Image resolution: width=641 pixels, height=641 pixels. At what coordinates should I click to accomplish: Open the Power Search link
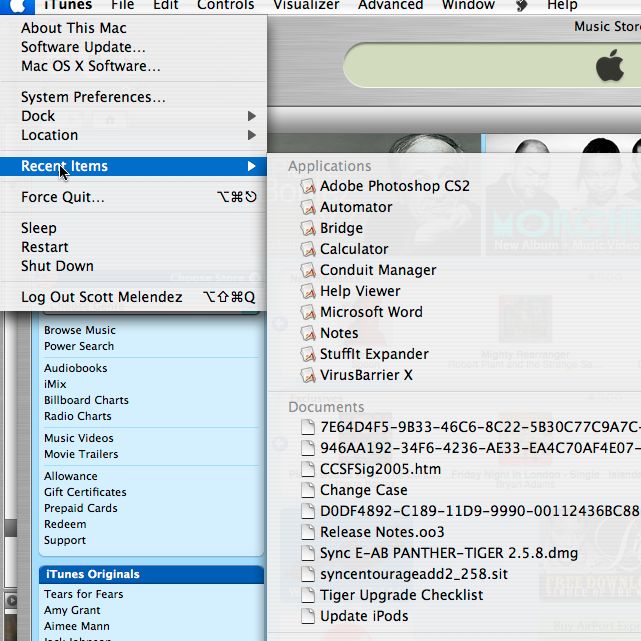click(79, 346)
